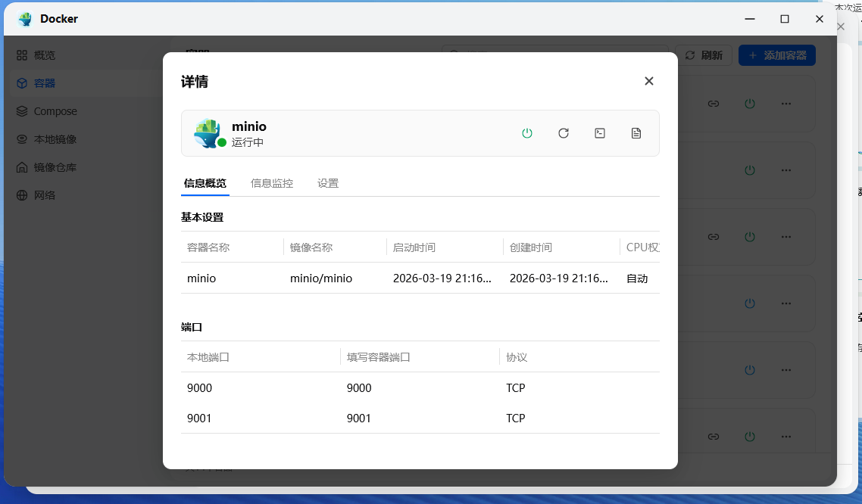Maximize the Docker window

point(785,19)
